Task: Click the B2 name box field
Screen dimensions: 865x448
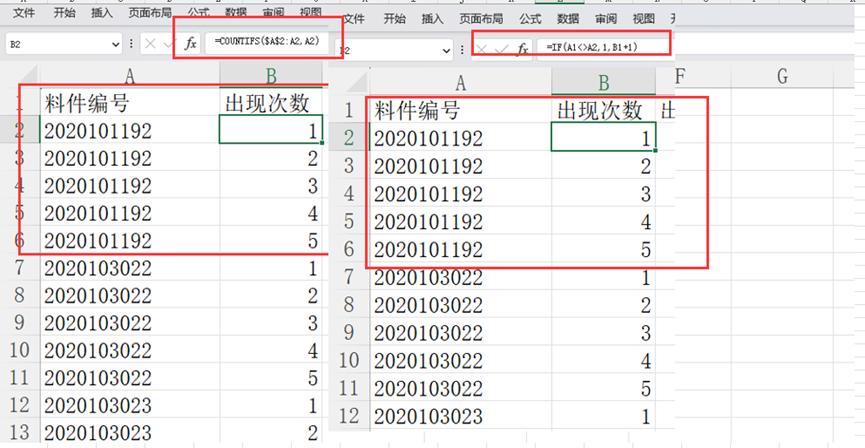Action: coord(63,44)
